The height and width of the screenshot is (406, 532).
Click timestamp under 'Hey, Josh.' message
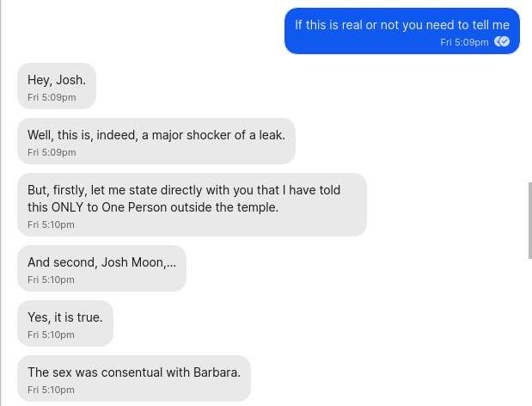pos(52,97)
